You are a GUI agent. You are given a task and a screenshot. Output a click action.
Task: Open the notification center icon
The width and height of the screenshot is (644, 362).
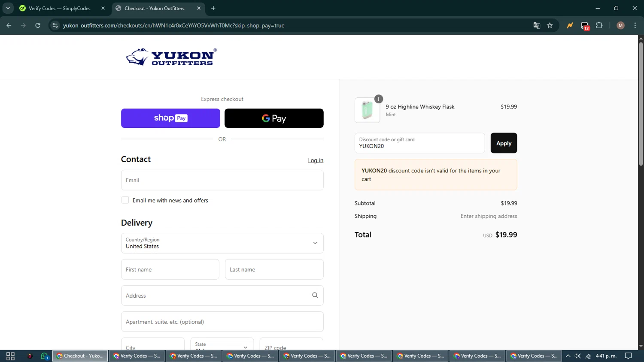[628, 356]
